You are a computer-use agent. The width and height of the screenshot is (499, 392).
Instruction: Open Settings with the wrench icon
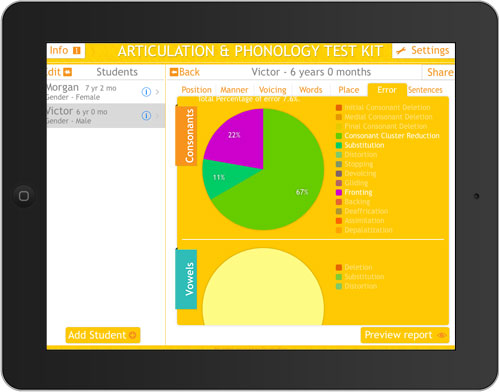pyautogui.click(x=401, y=51)
